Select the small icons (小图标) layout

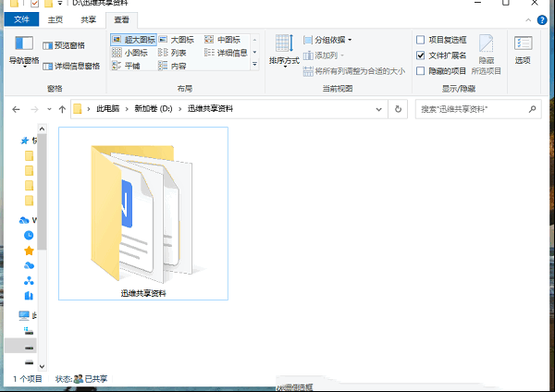click(129, 53)
